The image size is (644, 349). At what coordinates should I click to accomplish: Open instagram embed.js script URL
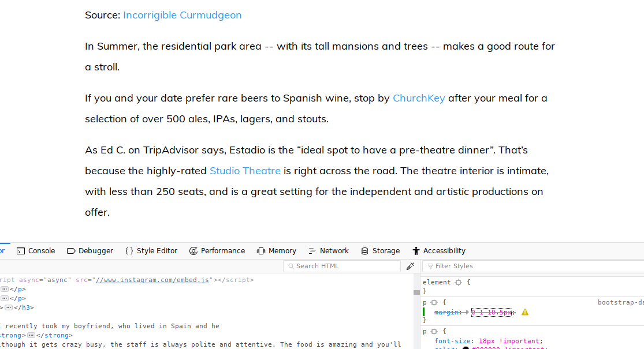point(152,280)
